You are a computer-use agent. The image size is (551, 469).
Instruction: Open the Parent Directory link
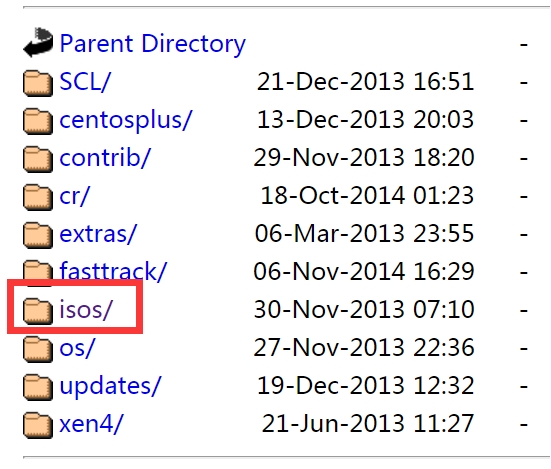(153, 44)
